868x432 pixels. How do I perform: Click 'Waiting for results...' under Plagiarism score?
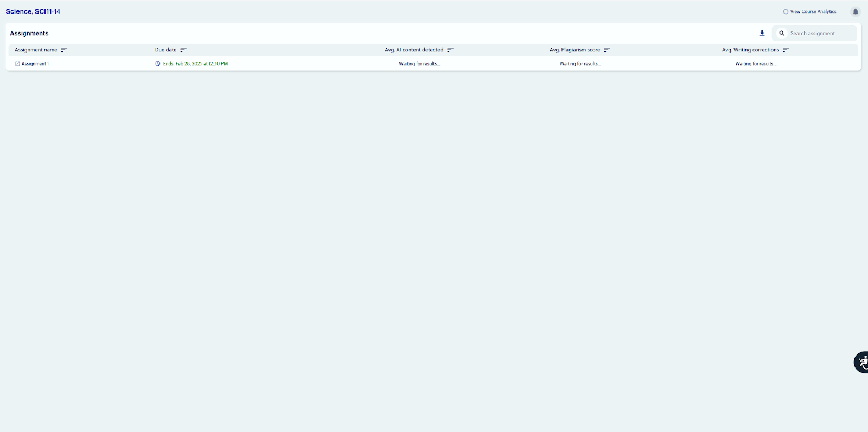click(x=580, y=63)
